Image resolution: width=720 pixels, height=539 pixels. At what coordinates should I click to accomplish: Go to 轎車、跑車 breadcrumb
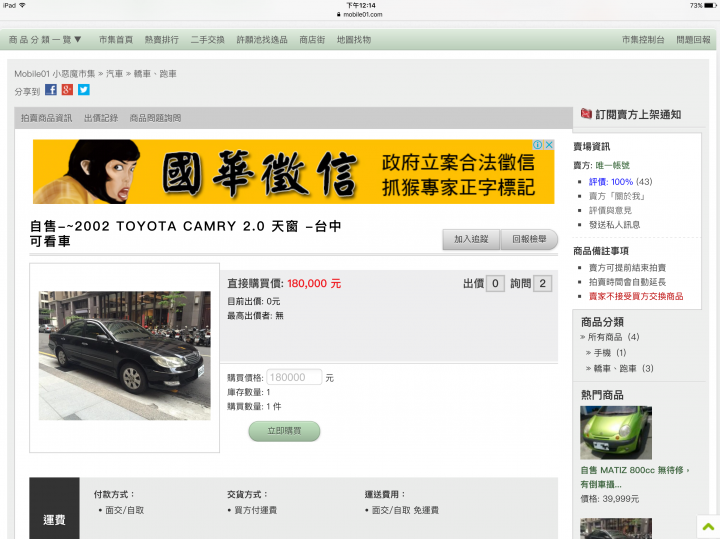click(155, 73)
